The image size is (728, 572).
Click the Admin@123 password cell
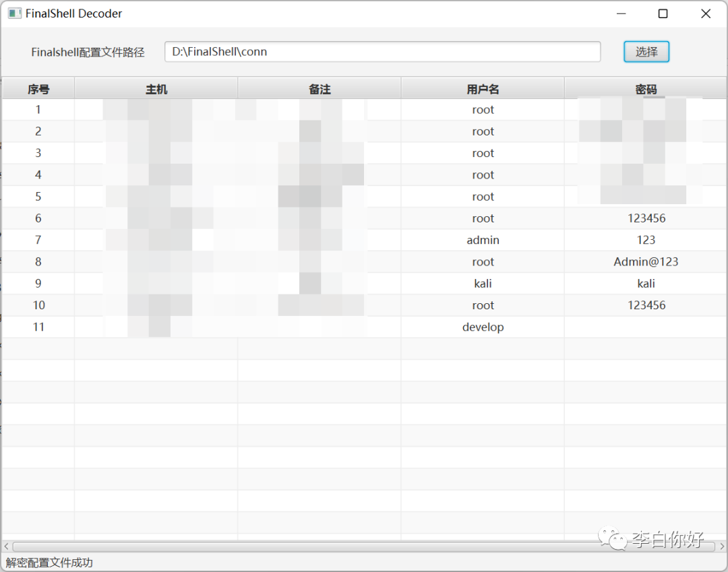click(646, 262)
